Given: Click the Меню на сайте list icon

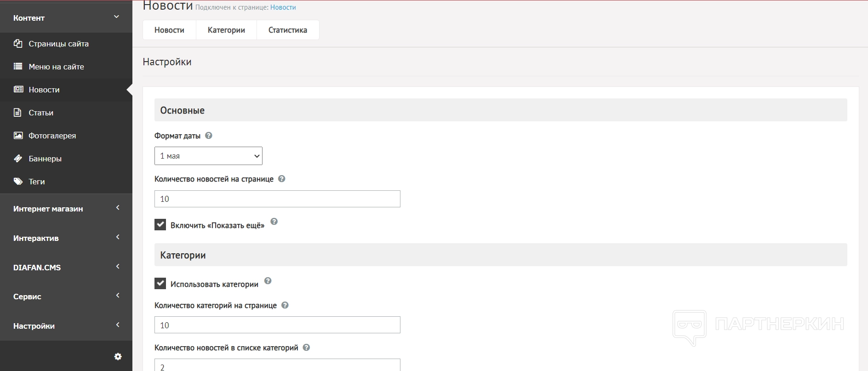Looking at the screenshot, I should 18,67.
